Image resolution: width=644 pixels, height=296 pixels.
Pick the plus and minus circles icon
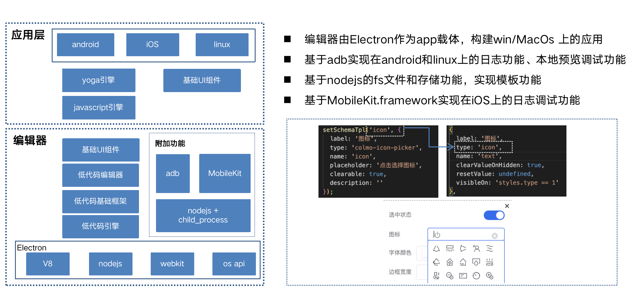[x=489, y=276]
